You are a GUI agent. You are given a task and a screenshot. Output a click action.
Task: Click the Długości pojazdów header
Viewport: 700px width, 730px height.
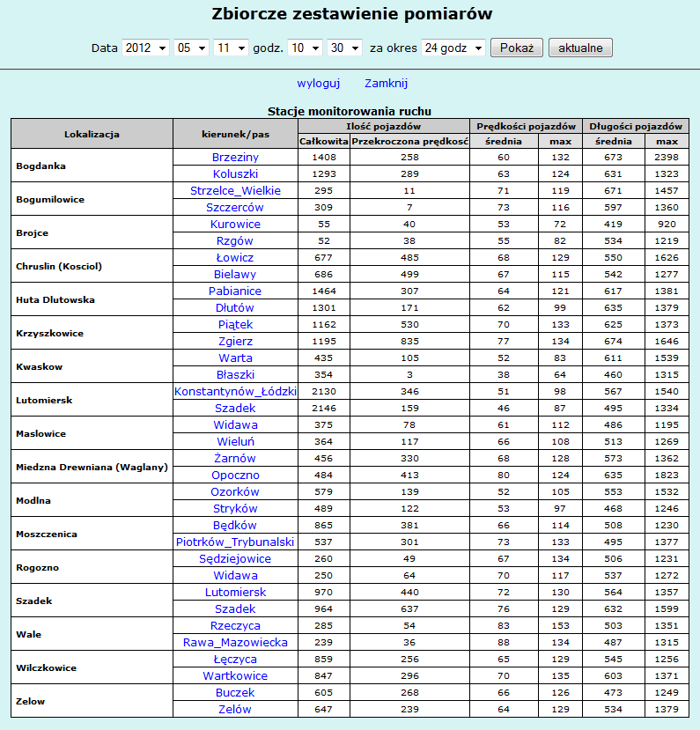(636, 126)
